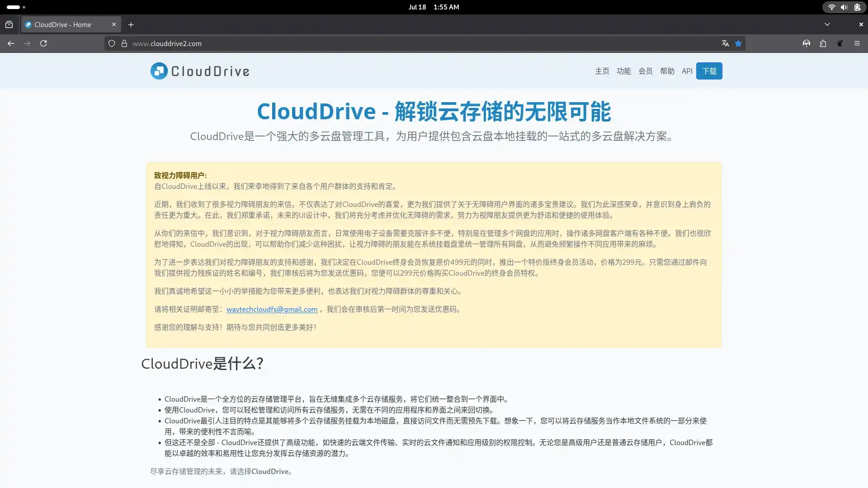Click the 致视力障碍用户: notice heading
The width and height of the screenshot is (868, 488).
pyautogui.click(x=180, y=175)
